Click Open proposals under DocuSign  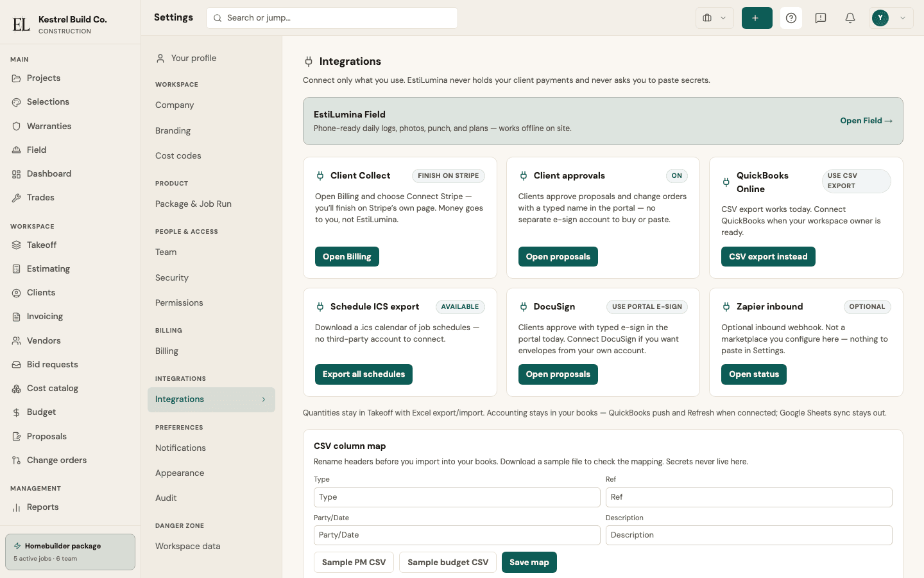(558, 374)
